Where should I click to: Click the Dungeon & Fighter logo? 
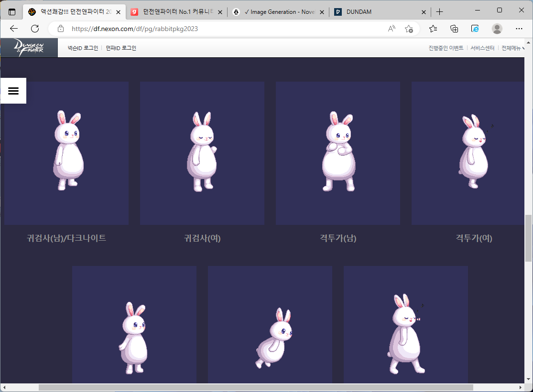(x=29, y=48)
